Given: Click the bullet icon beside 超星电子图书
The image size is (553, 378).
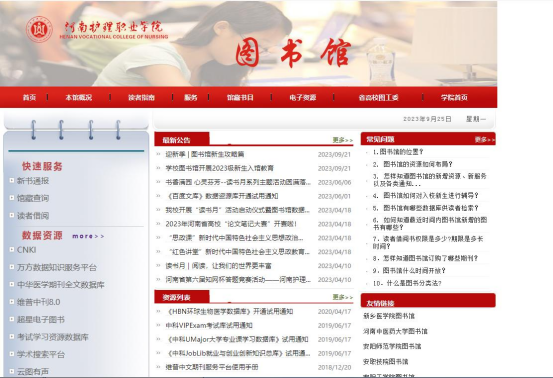Looking at the screenshot, I should [12, 319].
